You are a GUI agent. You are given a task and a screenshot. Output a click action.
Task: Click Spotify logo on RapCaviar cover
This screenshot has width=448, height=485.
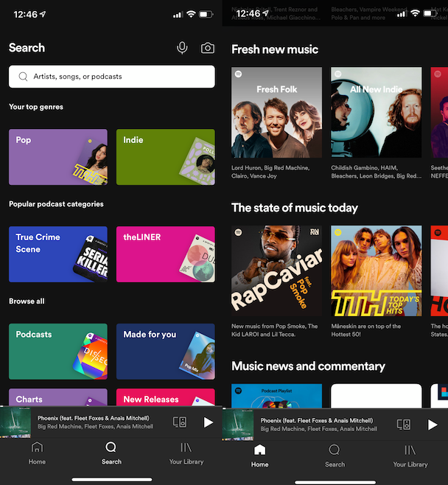pos(238,232)
